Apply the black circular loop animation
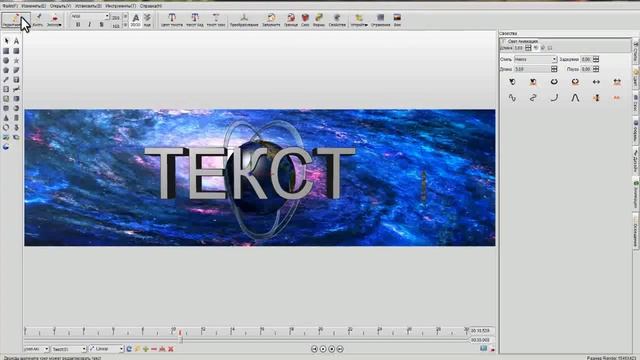640x360 pixels. pyautogui.click(x=554, y=82)
